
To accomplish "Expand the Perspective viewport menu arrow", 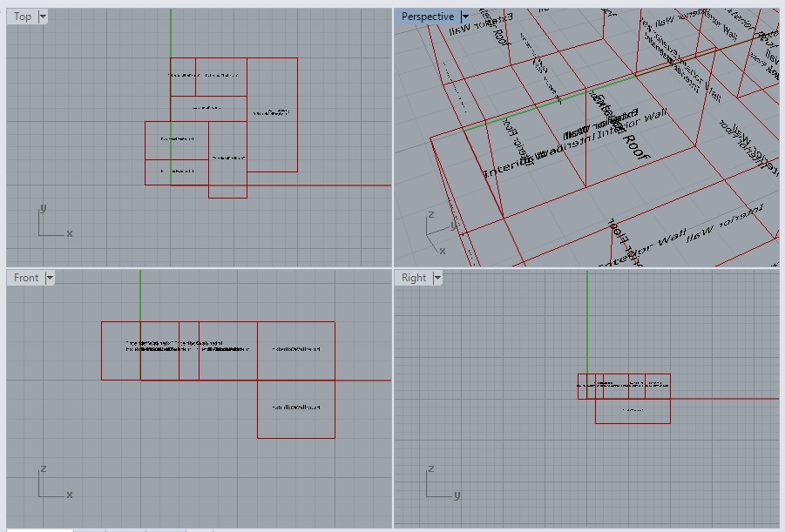I will pyautogui.click(x=465, y=17).
